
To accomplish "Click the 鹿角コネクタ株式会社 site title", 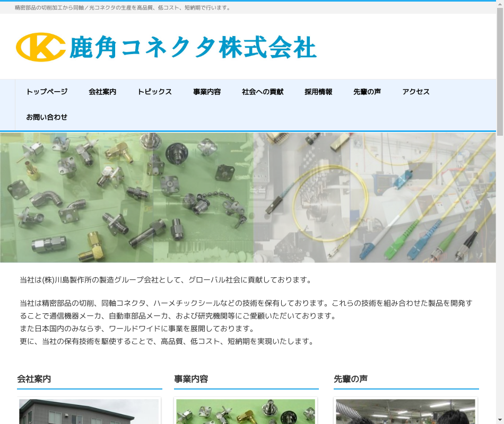I will [193, 47].
